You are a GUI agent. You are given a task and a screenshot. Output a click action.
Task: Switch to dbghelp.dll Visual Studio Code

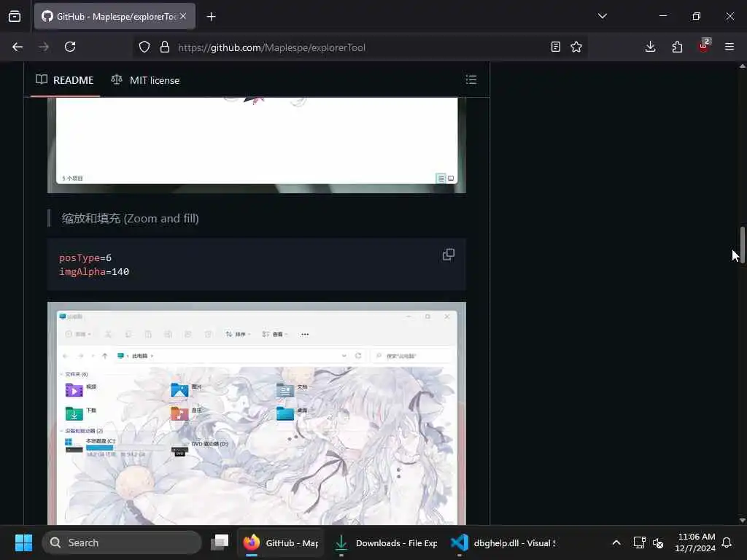click(503, 542)
